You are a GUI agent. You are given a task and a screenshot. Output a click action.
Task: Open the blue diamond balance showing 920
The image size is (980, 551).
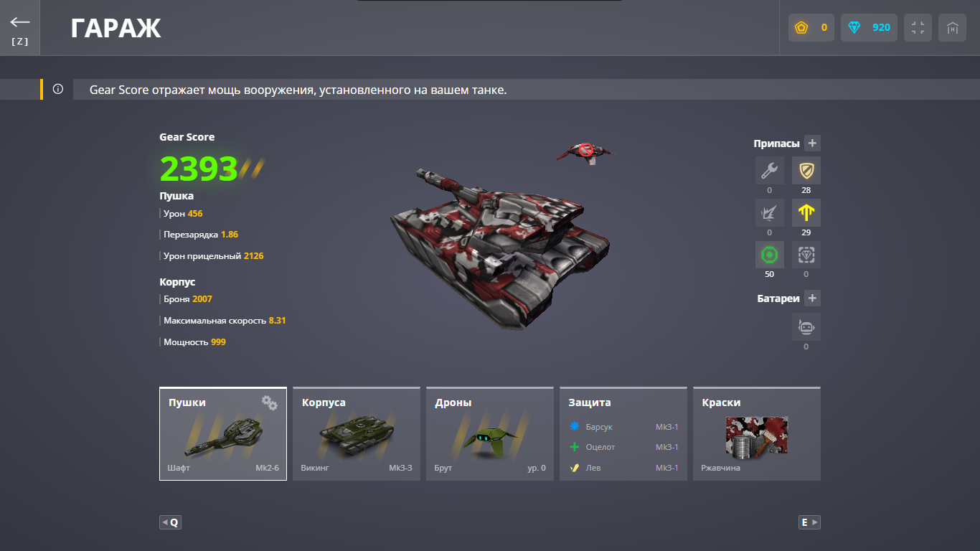click(869, 28)
